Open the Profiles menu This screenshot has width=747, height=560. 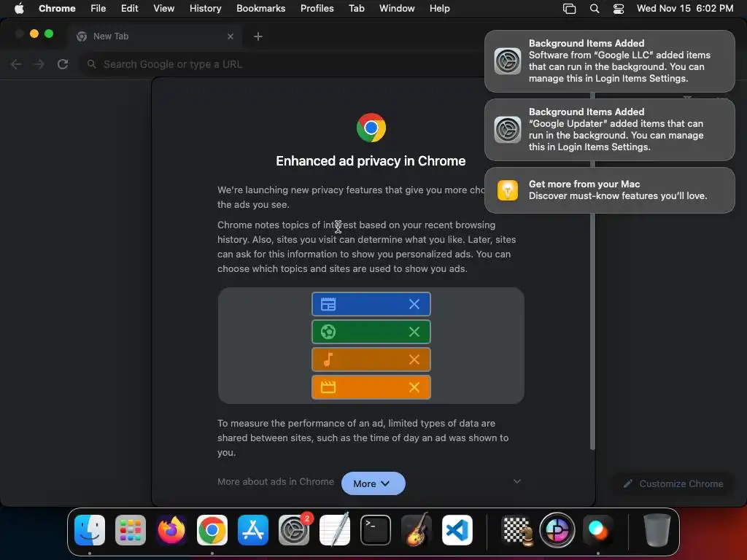[317, 8]
